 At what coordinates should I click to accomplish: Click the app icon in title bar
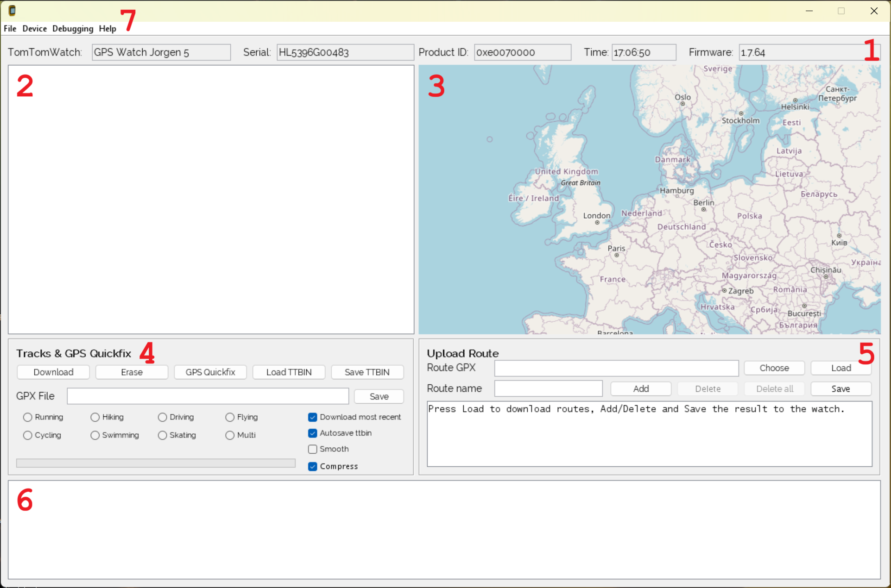(x=12, y=11)
